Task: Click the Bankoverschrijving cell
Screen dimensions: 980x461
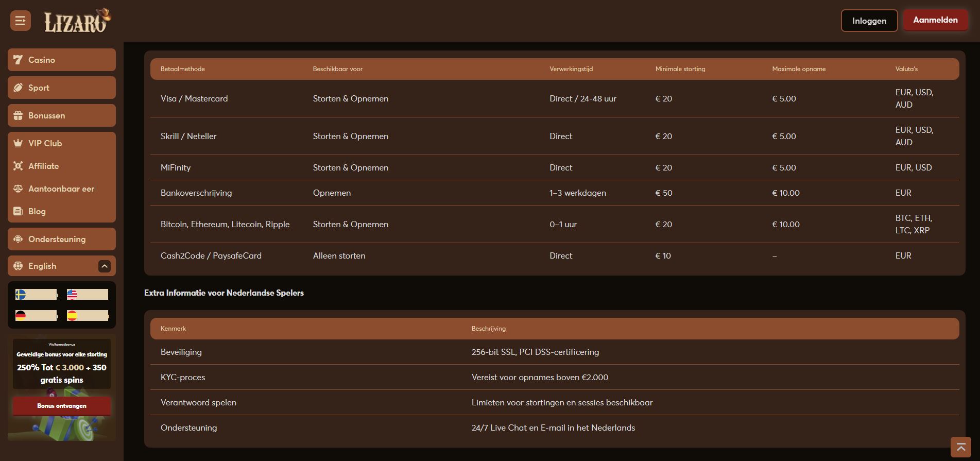Action: pos(196,193)
